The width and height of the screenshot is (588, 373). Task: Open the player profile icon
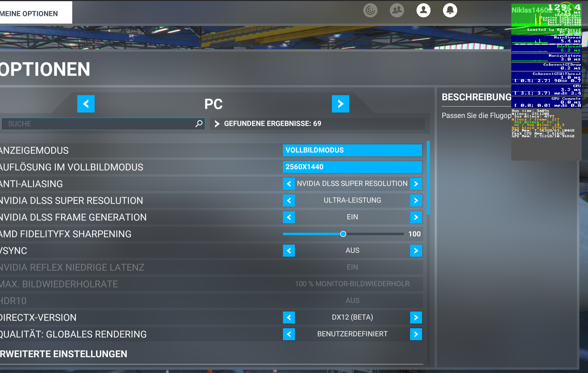point(423,10)
